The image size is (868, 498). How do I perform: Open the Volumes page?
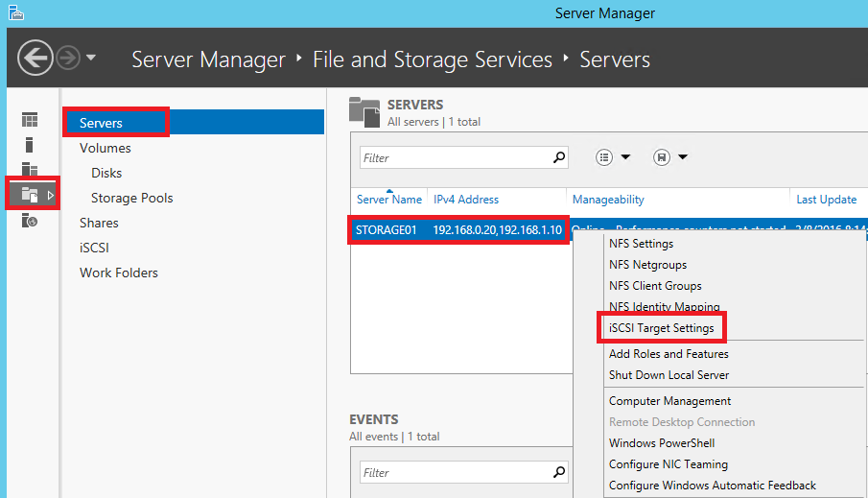tap(106, 148)
